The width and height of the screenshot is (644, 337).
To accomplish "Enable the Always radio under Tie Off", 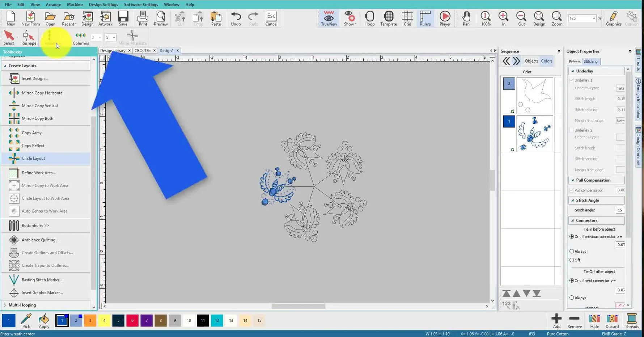I will tap(572, 298).
